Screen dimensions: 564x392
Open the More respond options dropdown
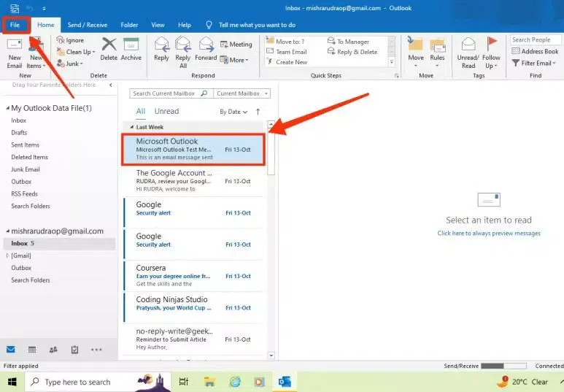234,60
